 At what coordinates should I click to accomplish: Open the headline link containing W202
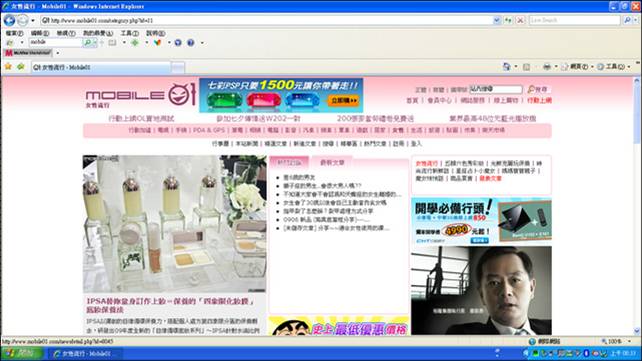(x=258, y=118)
